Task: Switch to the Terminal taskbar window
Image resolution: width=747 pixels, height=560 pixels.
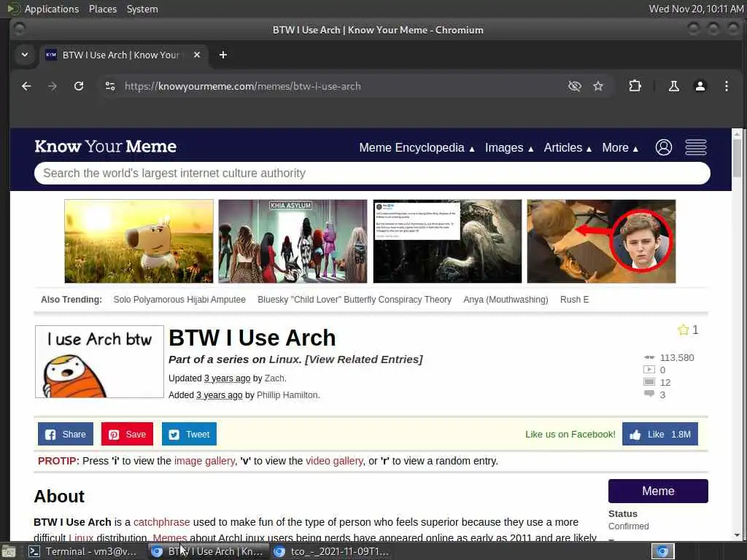Action: (x=84, y=551)
